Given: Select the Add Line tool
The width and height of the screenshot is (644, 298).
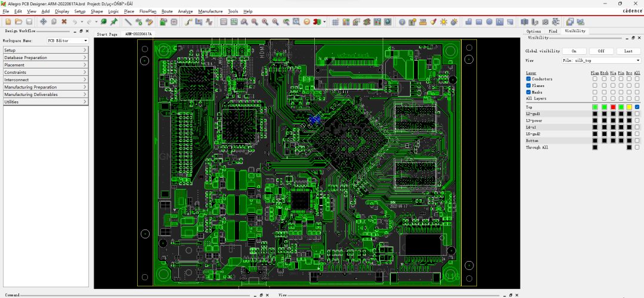Looking at the screenshot, I should click(128, 22).
